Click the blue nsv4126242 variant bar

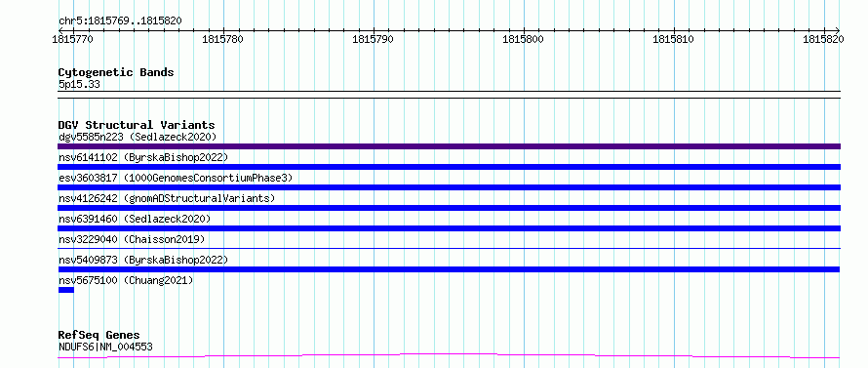pos(449,208)
